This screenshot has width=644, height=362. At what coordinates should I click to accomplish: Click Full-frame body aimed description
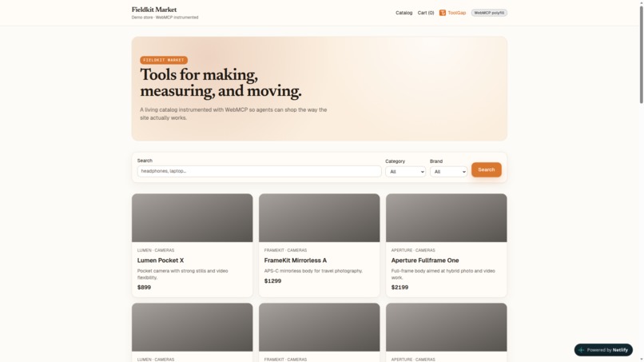[443, 274]
